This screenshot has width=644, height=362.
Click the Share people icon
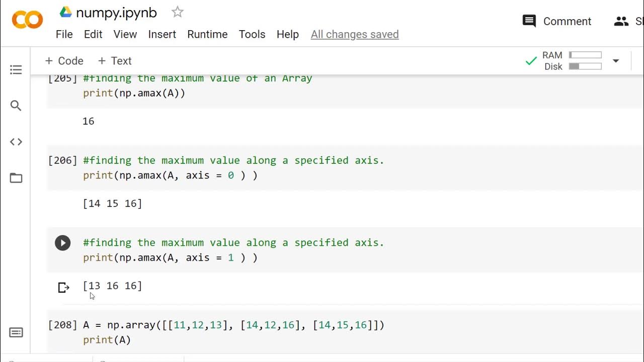(621, 21)
